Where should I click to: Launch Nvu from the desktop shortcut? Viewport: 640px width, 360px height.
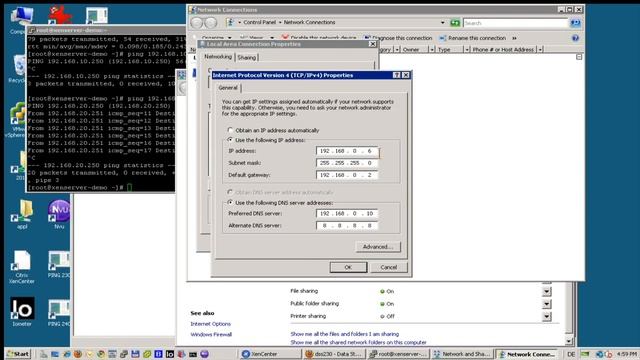[59, 214]
